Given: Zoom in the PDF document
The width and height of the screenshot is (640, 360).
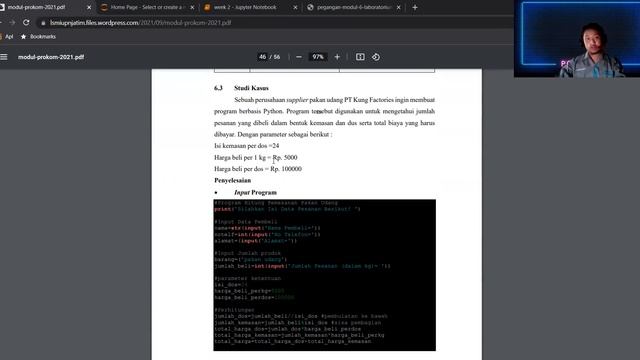Looking at the screenshot, I should [337, 57].
